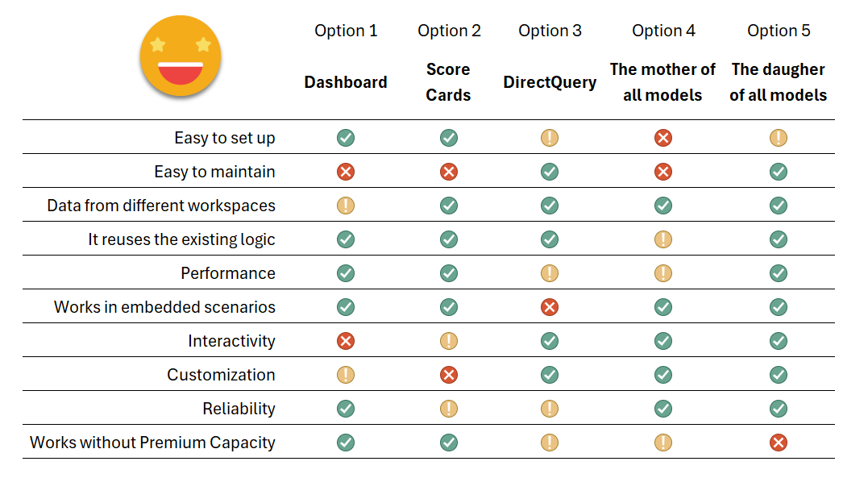Click 'The mother of all models' heading
This screenshot has height=478, width=868.
pyautogui.click(x=662, y=82)
